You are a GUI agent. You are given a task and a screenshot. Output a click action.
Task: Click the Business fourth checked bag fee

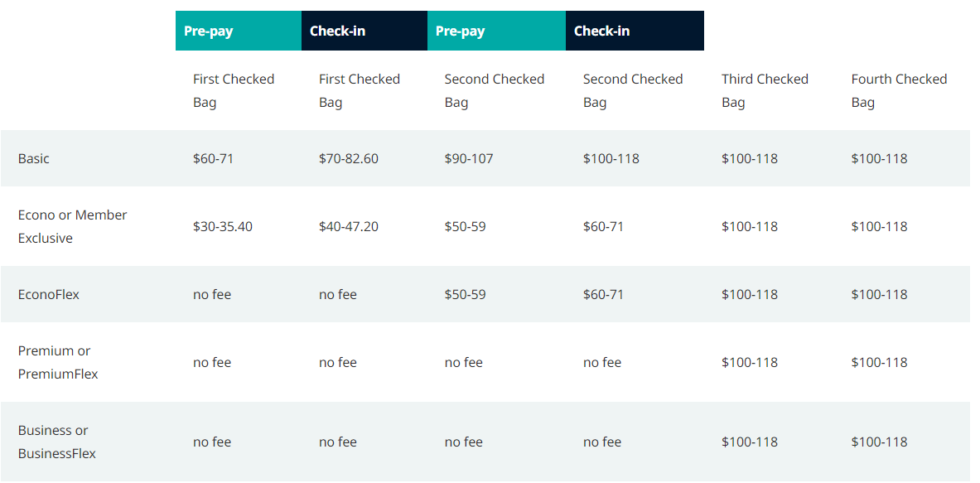[880, 442]
